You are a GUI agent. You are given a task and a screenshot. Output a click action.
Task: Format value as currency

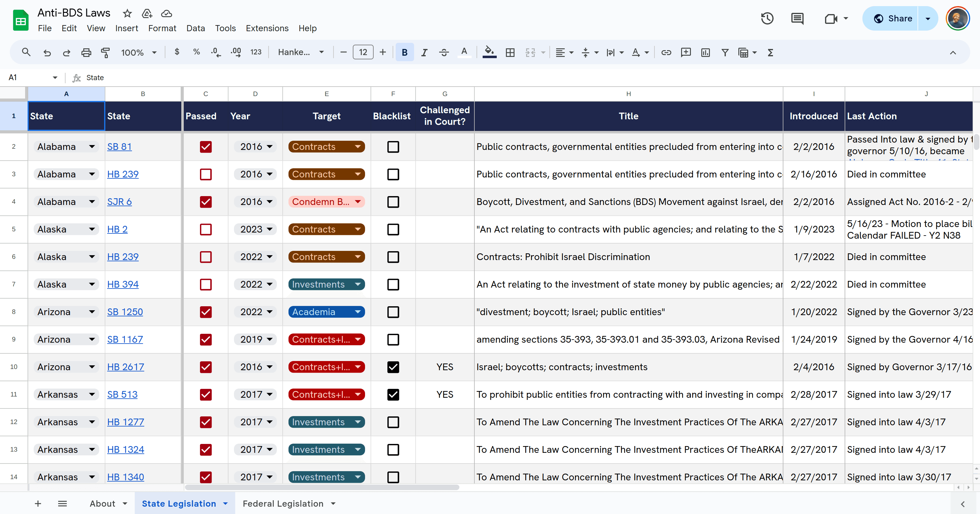(176, 52)
